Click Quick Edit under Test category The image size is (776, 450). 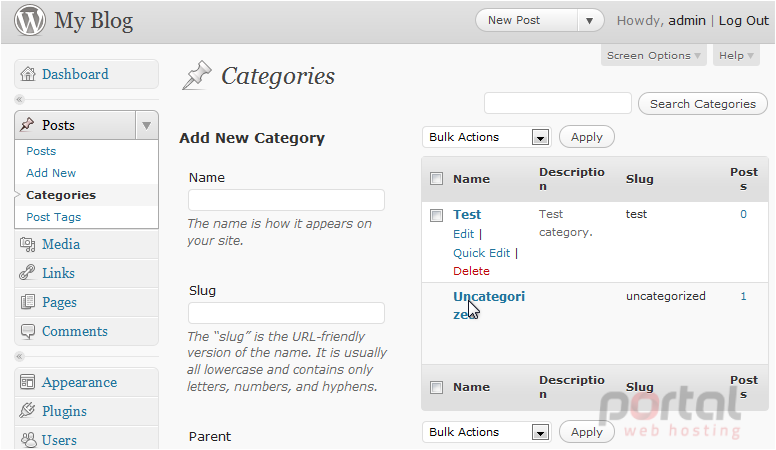pos(482,253)
